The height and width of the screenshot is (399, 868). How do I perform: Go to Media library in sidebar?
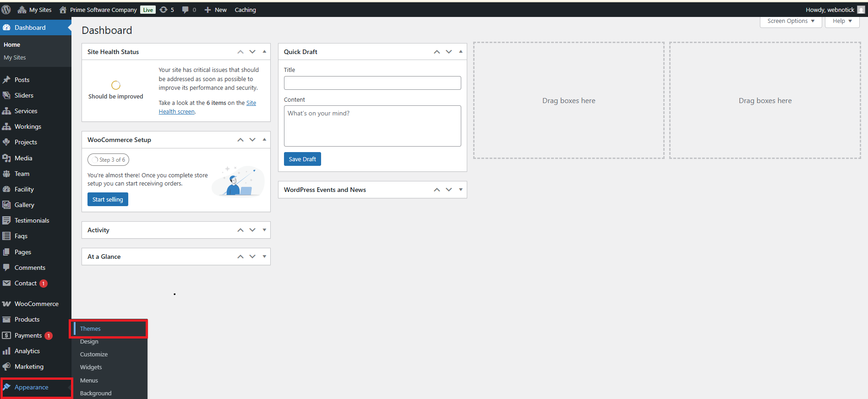click(23, 158)
